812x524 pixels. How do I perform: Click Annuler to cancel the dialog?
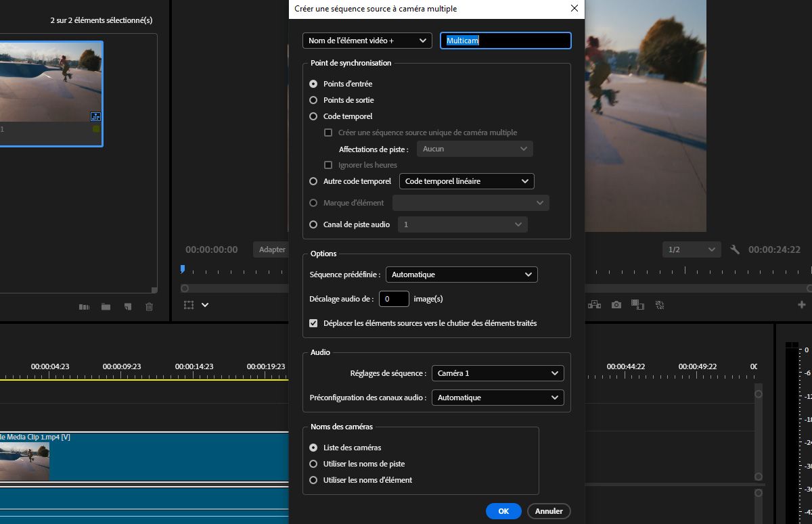(549, 511)
